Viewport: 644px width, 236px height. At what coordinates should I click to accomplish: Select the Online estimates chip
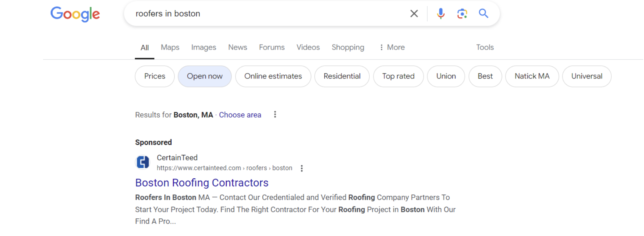(273, 76)
